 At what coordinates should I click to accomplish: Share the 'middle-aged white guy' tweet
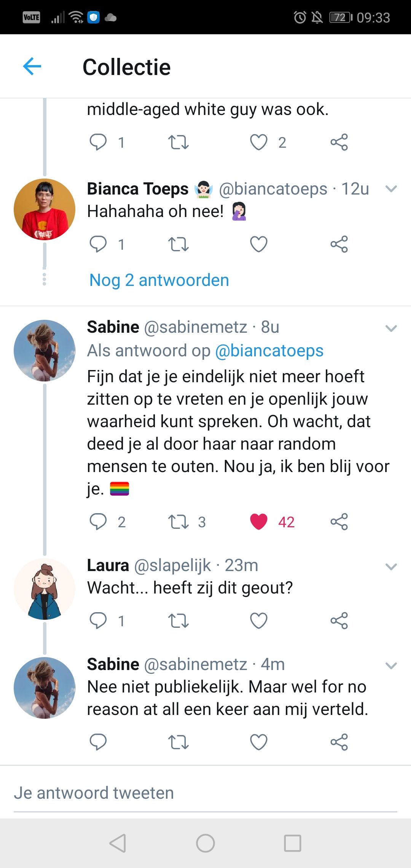click(x=339, y=142)
